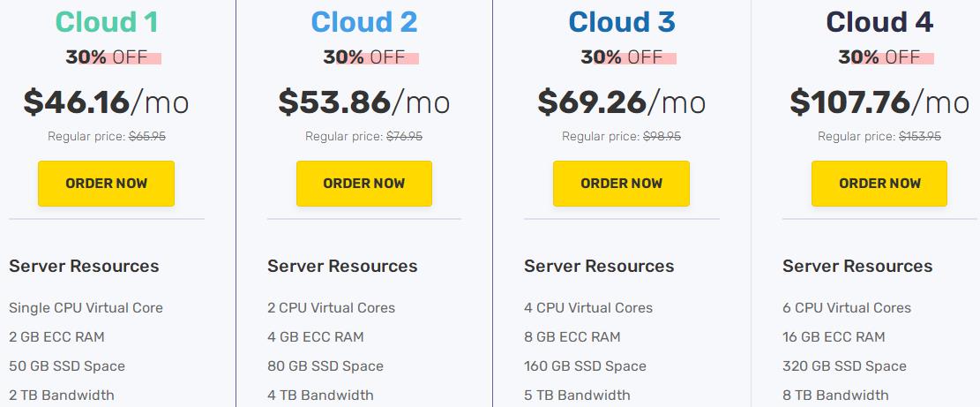Screen dimensions: 980x407
Task: Click the Cloud 2 heading
Action: [x=364, y=21]
